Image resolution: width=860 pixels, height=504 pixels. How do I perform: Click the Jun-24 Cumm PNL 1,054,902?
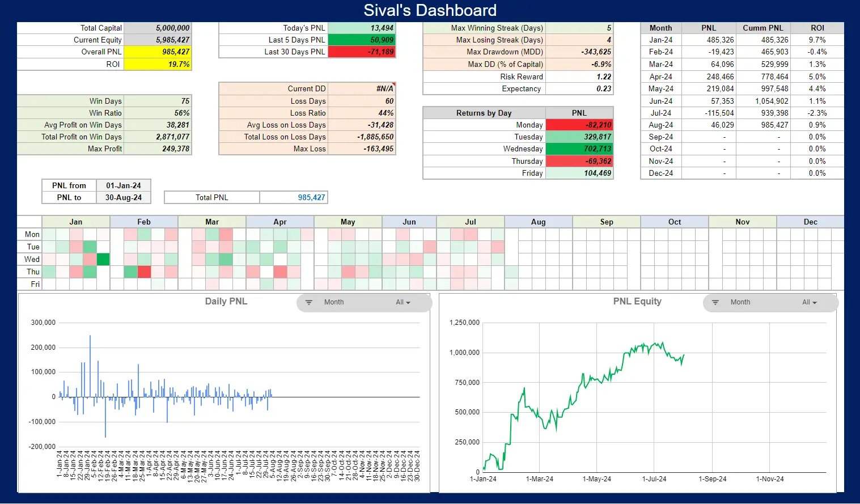click(x=763, y=101)
